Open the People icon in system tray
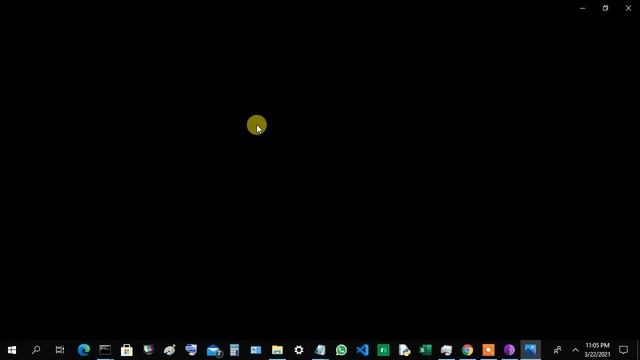 tap(557, 350)
